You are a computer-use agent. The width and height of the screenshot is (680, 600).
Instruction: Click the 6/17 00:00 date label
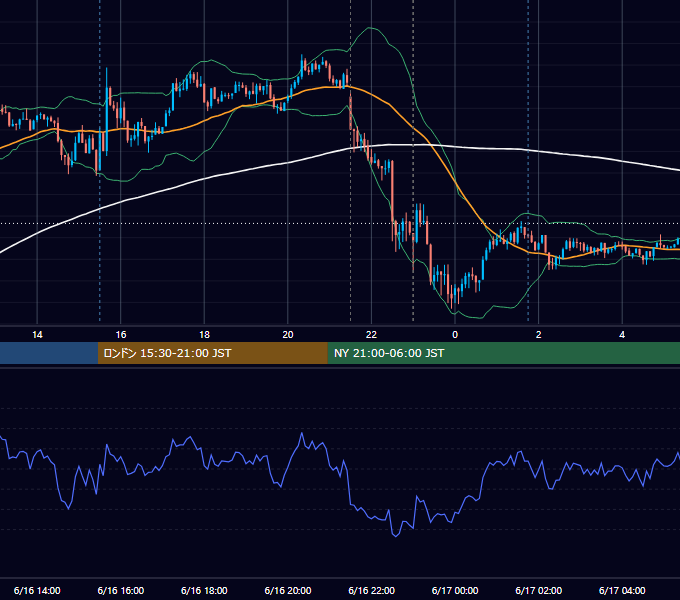(455, 590)
